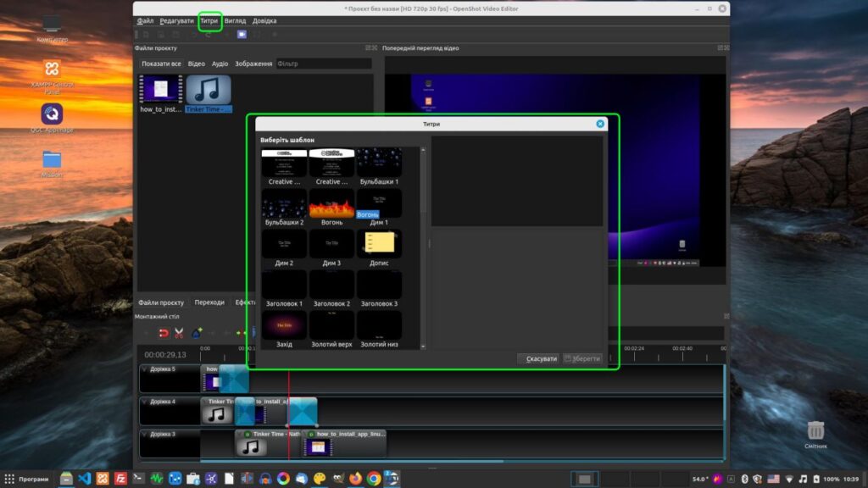Open the XAMPP Control Panel desktop icon
This screenshot has width=868, height=488.
pos(52,76)
